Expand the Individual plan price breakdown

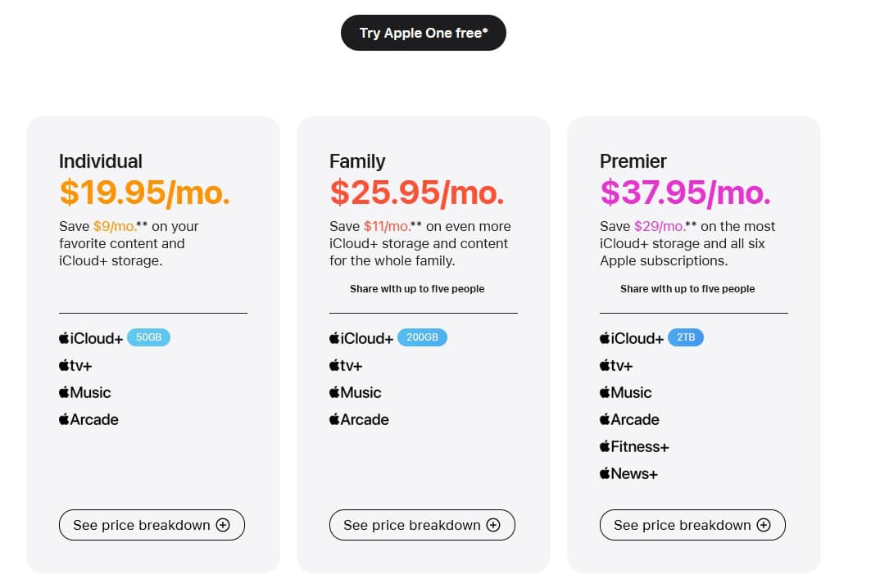tap(152, 525)
